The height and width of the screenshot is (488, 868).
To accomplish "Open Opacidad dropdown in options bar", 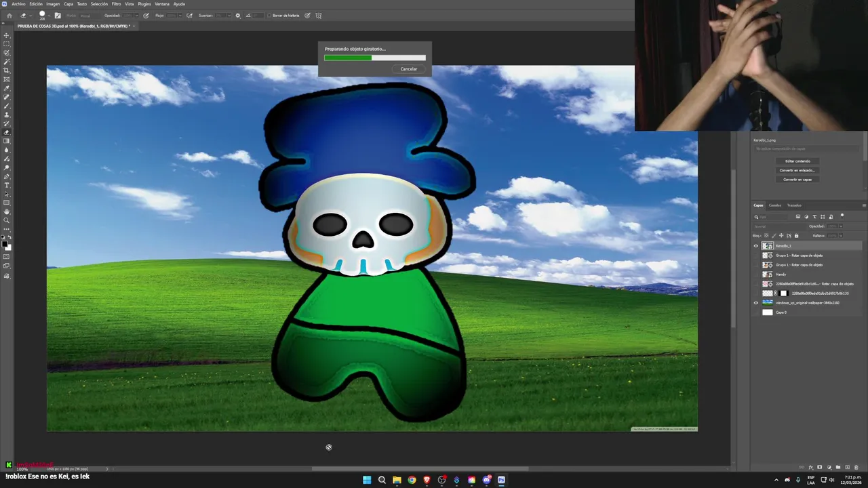I will (x=137, y=16).
